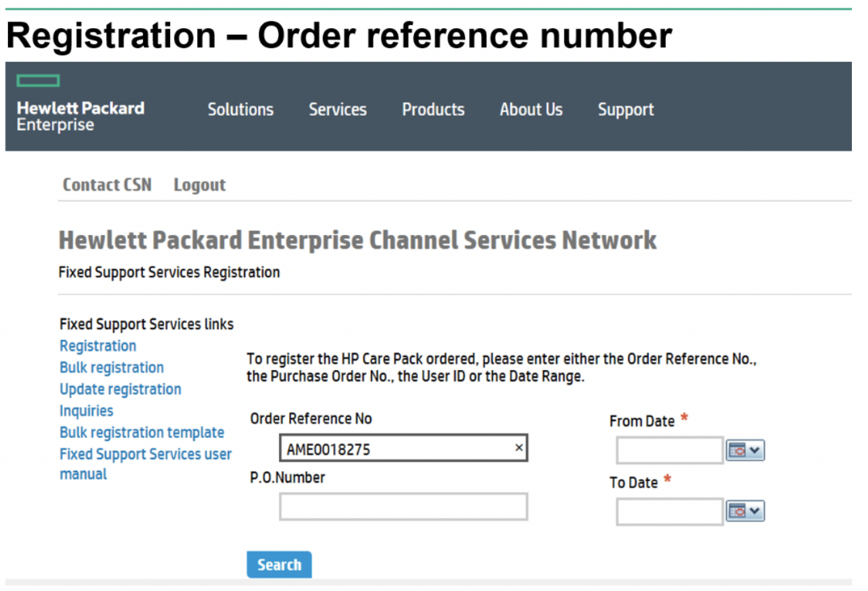Open the Support menu
This screenshot has width=868, height=591.
pos(626,110)
